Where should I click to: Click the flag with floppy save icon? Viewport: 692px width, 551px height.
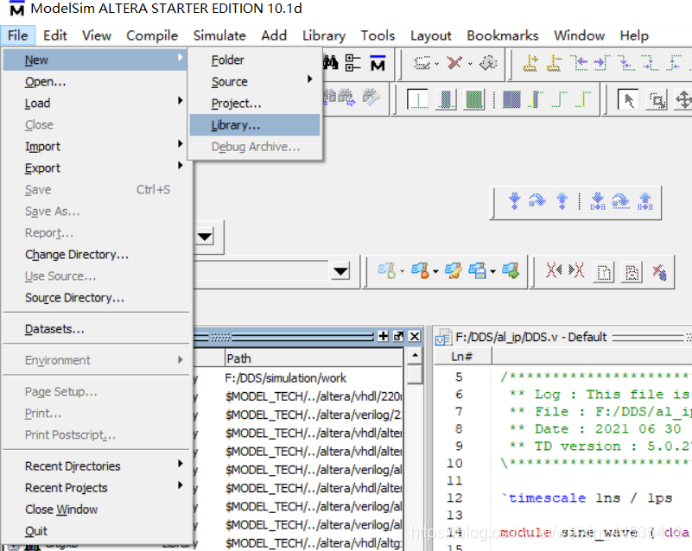(x=478, y=270)
